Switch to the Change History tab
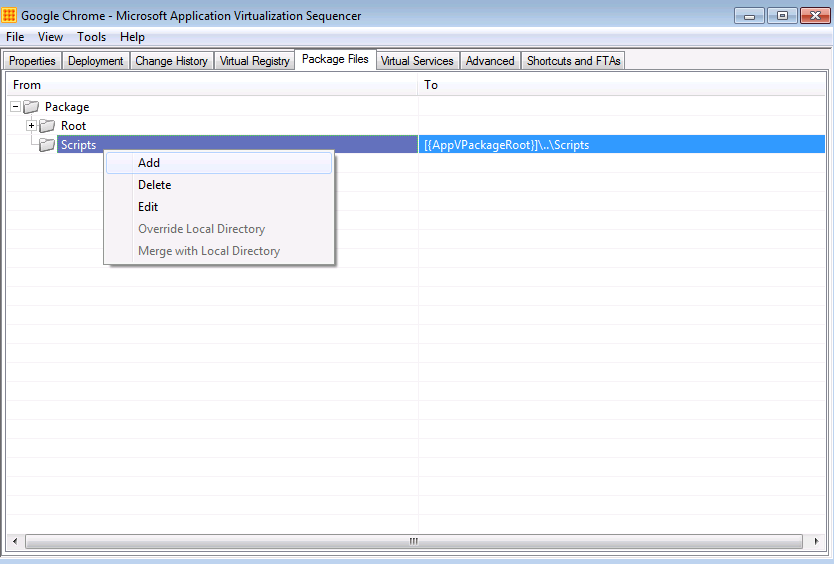The width and height of the screenshot is (834, 564). tap(171, 61)
